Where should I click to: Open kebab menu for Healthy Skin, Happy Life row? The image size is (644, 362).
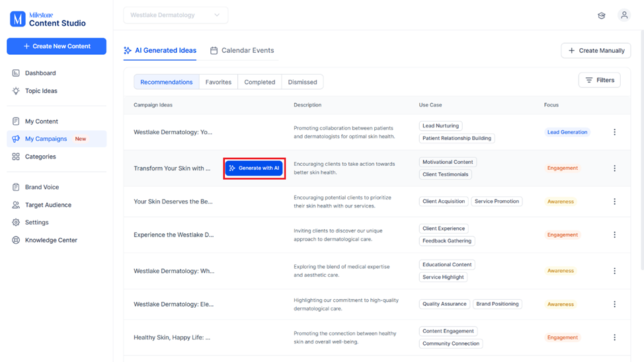(614, 338)
